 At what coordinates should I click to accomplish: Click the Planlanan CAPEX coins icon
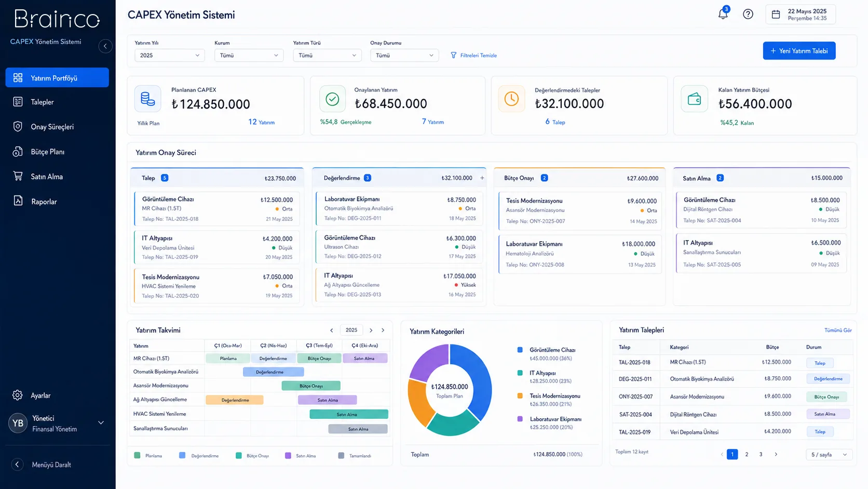147,99
